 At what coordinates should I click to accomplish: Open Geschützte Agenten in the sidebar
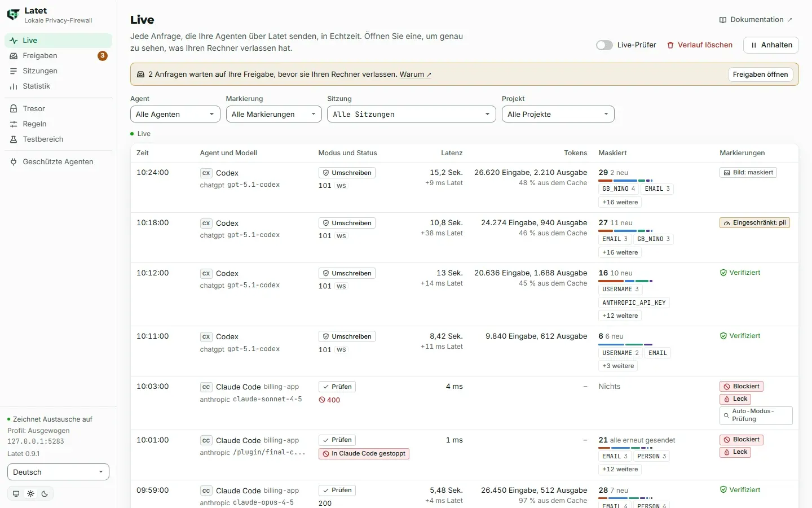pyautogui.click(x=59, y=162)
